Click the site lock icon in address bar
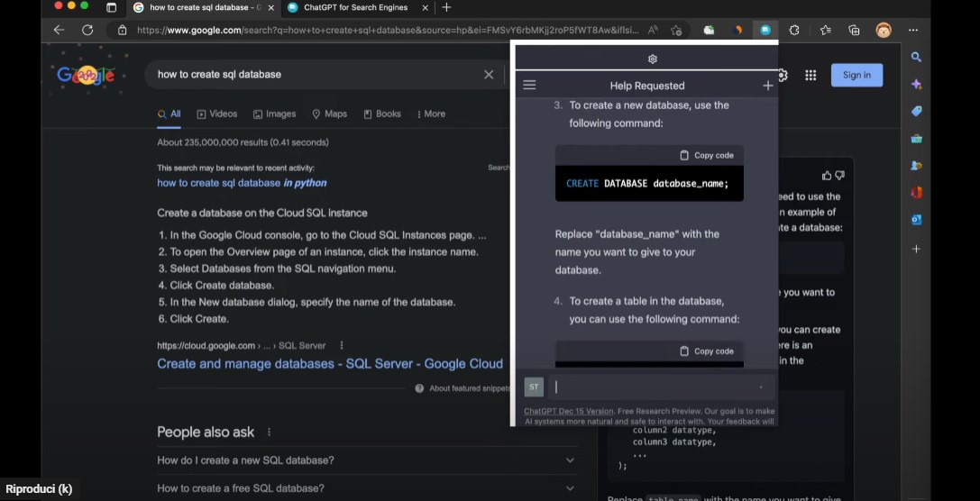 (x=123, y=30)
